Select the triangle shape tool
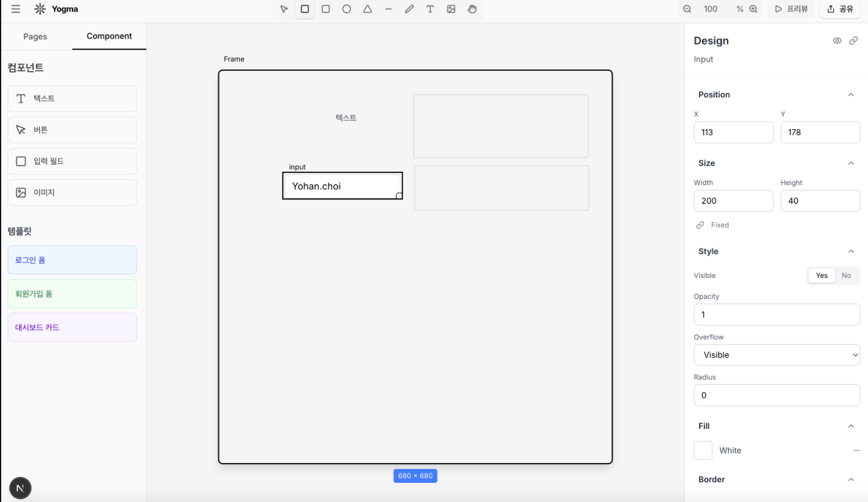The width and height of the screenshot is (868, 502). point(367,9)
